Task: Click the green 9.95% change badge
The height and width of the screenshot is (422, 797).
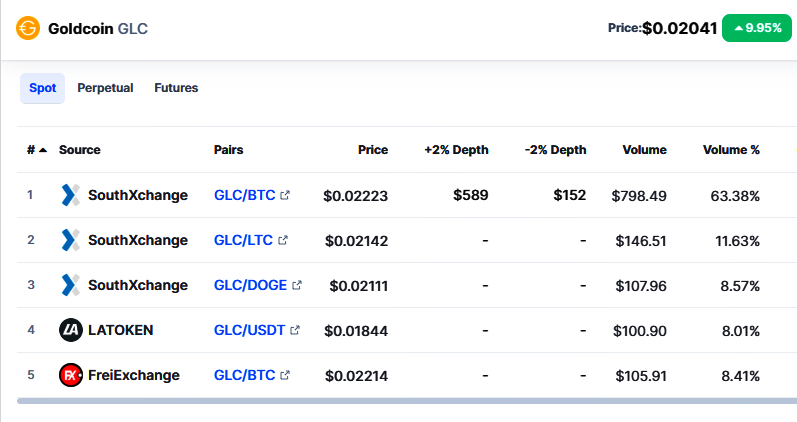Action: 757,28
